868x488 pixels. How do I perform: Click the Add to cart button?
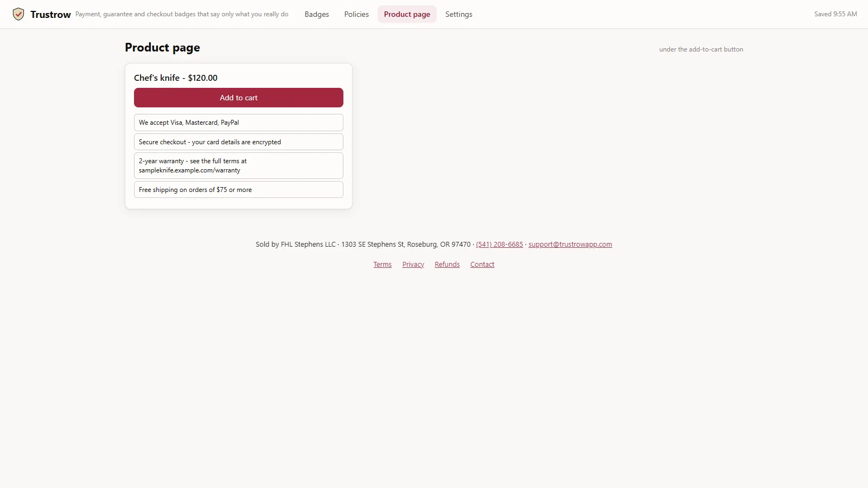[239, 98]
